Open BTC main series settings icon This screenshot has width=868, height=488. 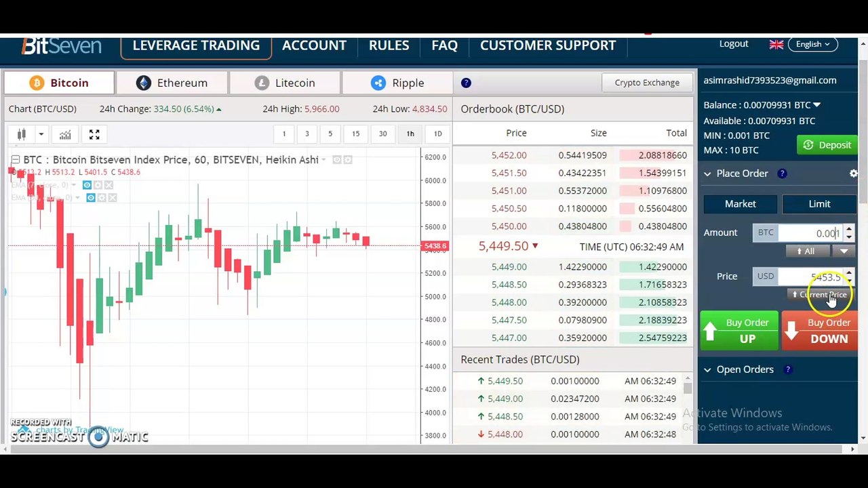point(347,160)
